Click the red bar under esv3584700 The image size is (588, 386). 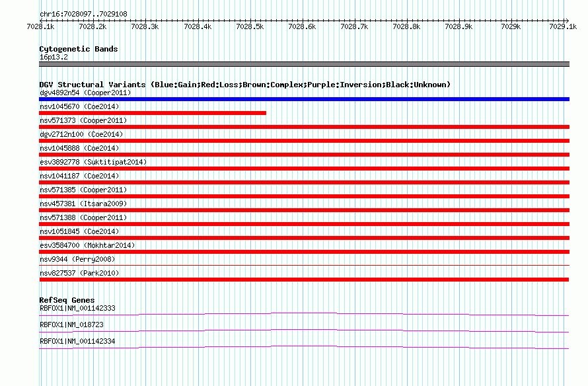click(304, 252)
